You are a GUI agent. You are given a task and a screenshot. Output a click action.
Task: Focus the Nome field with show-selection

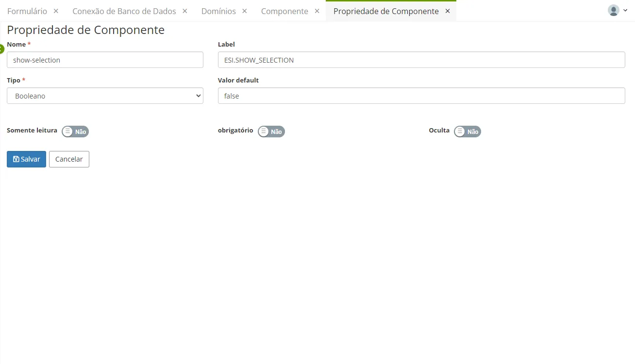click(x=105, y=60)
